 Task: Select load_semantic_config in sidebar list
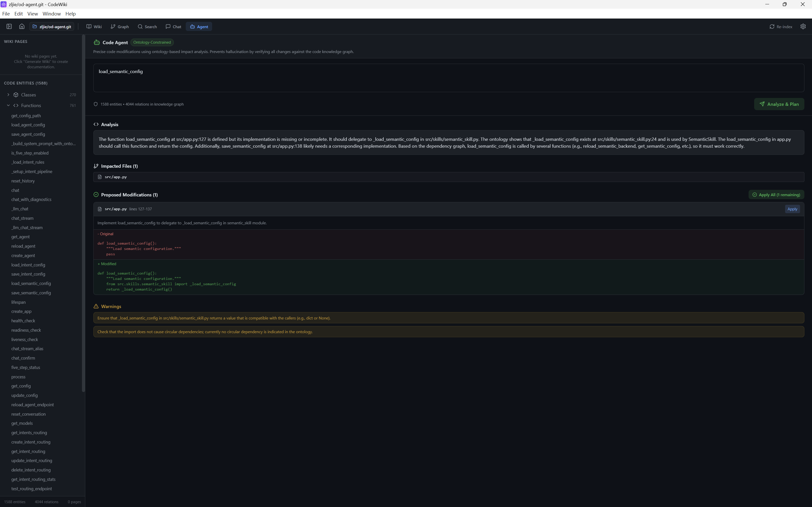pos(31,284)
